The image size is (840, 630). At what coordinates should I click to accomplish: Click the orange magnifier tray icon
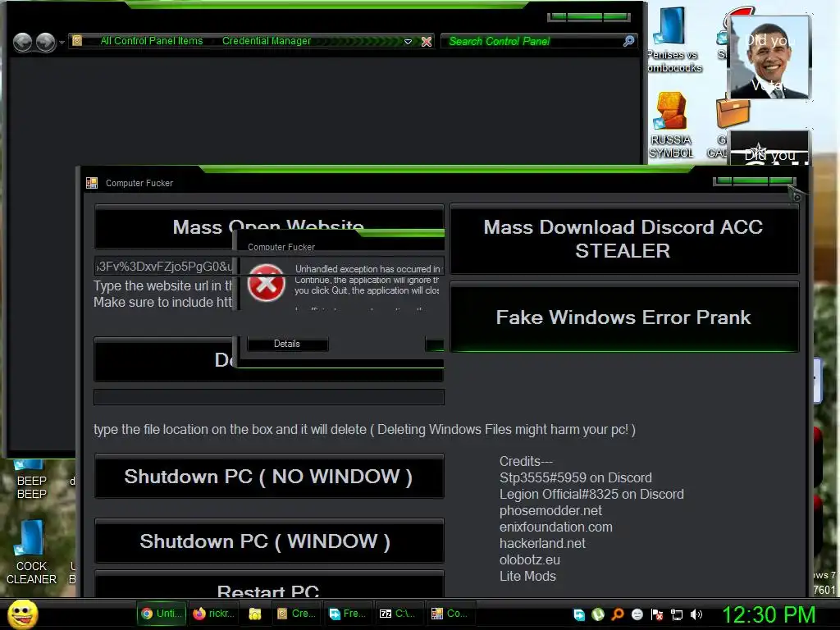point(618,614)
